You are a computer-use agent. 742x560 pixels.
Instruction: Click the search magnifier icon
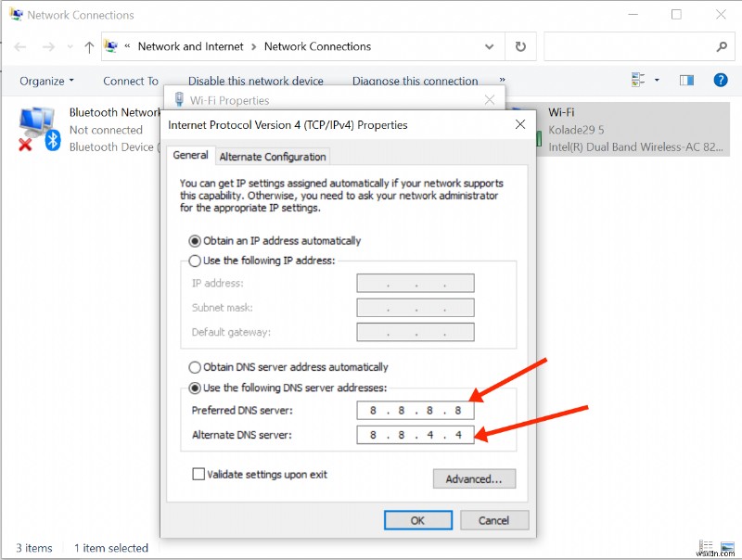[721, 46]
